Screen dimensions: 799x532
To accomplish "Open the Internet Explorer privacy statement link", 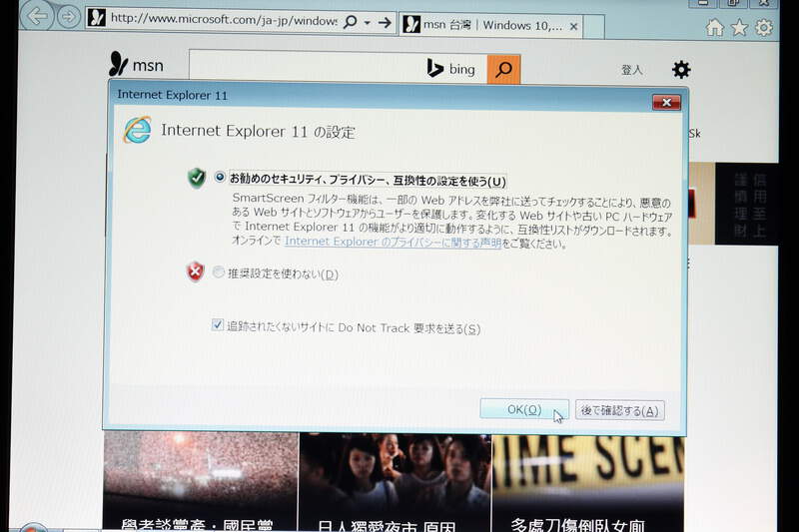I will tap(393, 242).
